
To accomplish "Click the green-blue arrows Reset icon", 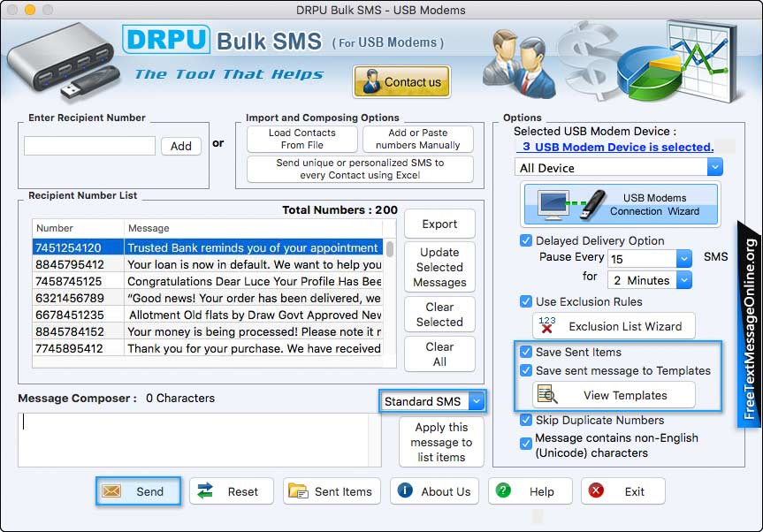I will click(205, 491).
